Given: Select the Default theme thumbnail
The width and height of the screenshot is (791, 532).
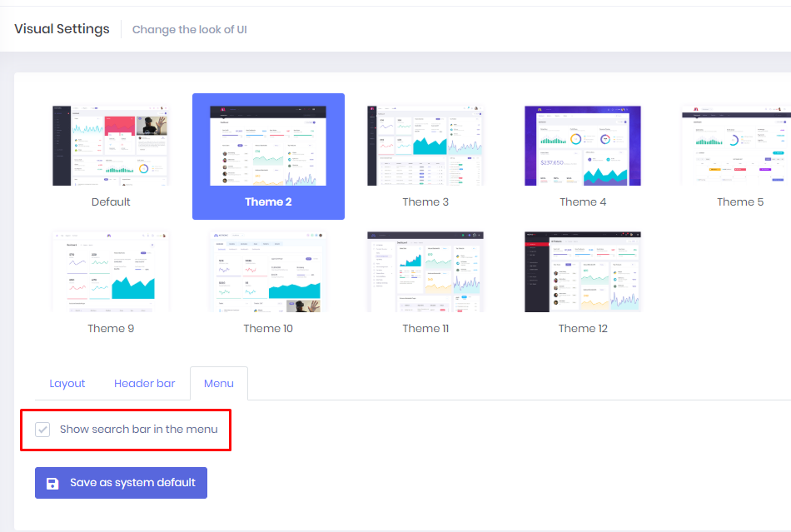Looking at the screenshot, I should click(x=111, y=146).
